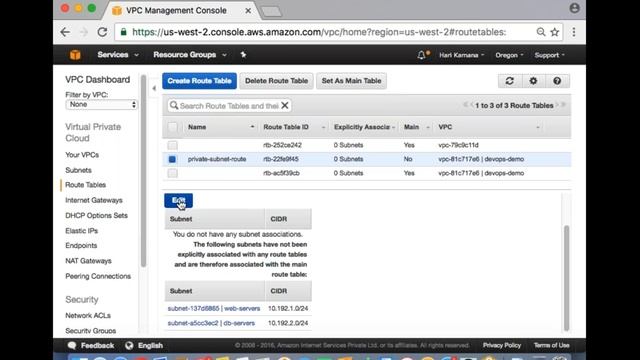Click the AWS cube home icon
This screenshot has height=360, width=640.
point(75,55)
